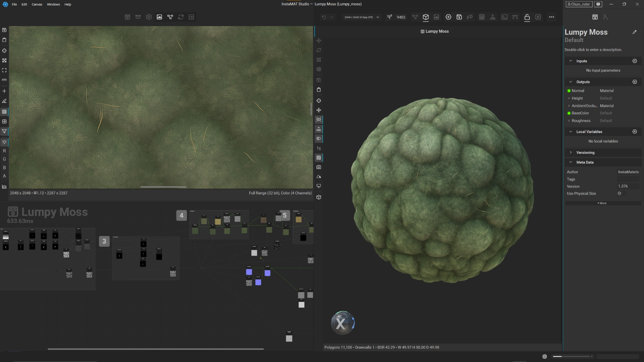Add a new output with plus button
Image resolution: width=644 pixels, height=362 pixels.
click(x=634, y=82)
